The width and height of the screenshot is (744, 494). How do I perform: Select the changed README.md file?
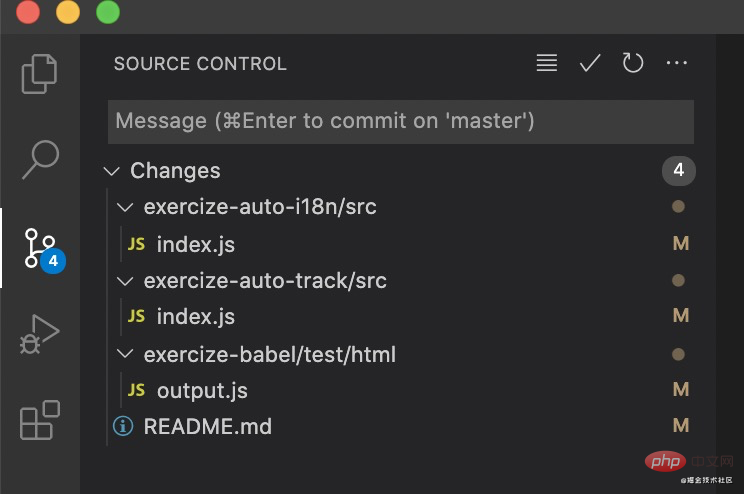(x=208, y=426)
